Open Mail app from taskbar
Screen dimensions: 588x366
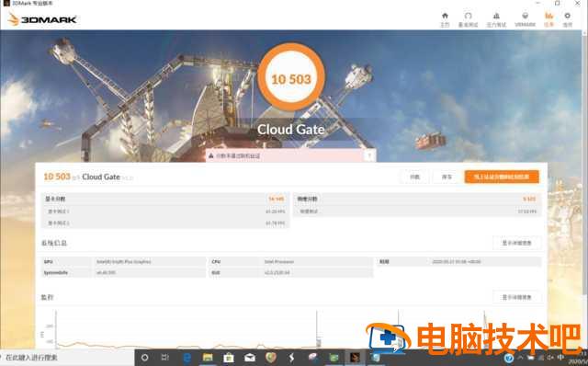tap(250, 358)
